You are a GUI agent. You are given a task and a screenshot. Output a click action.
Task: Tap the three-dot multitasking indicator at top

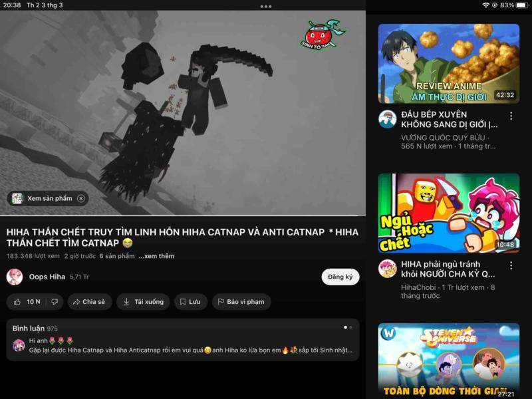click(265, 6)
